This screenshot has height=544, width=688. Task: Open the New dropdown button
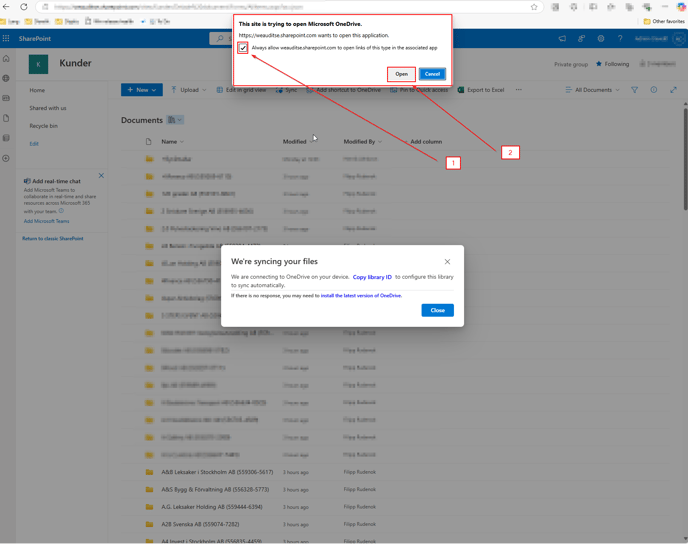tap(142, 90)
